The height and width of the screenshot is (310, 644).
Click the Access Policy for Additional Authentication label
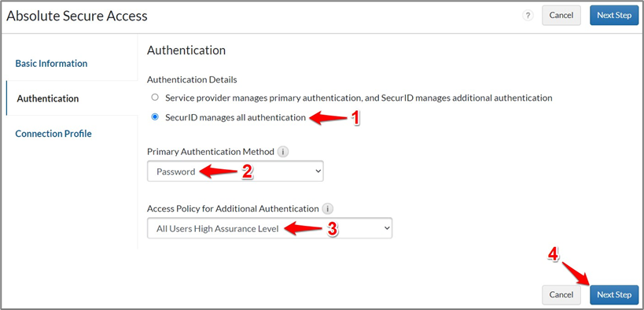tap(233, 209)
